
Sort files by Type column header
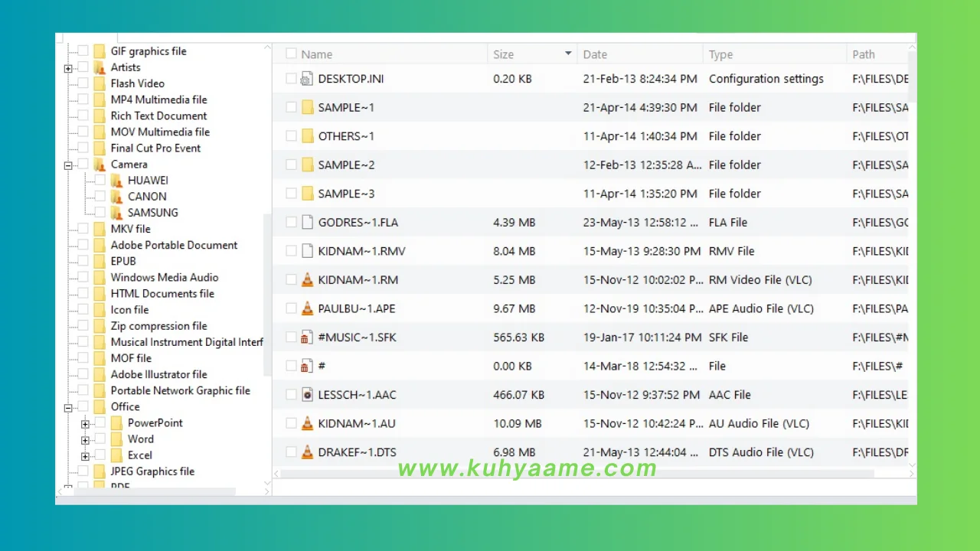coord(720,54)
